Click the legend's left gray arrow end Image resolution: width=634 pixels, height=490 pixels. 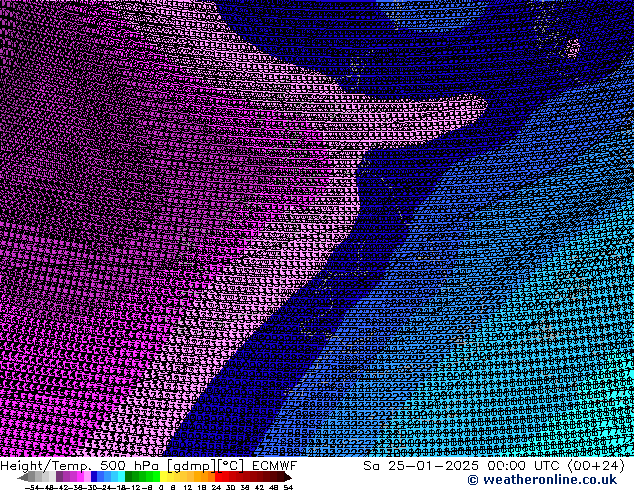tap(23, 476)
